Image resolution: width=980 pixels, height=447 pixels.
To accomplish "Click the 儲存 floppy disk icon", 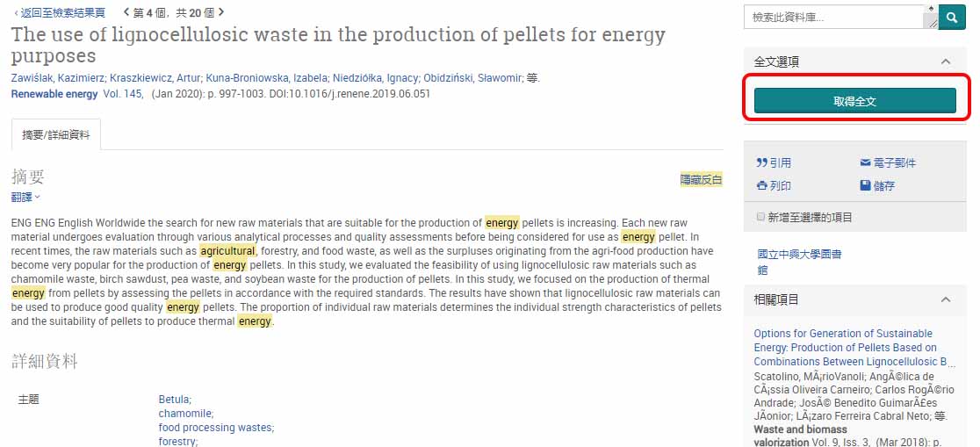I will (x=865, y=185).
